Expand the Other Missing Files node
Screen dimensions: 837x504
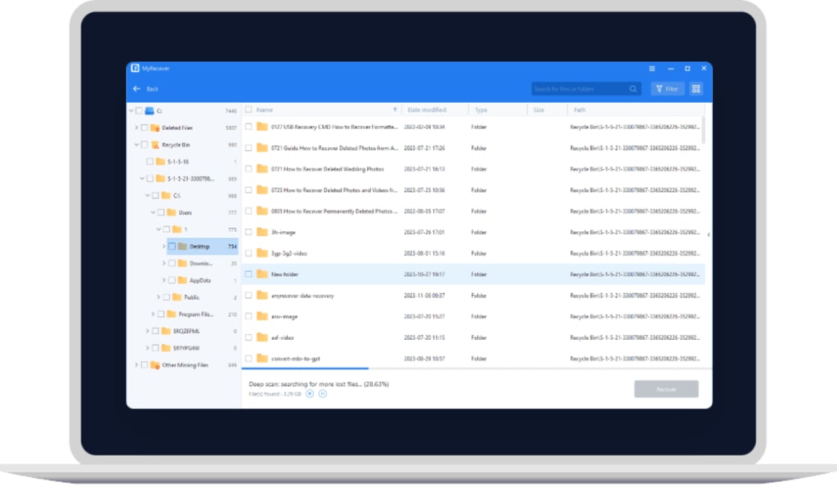pyautogui.click(x=137, y=365)
